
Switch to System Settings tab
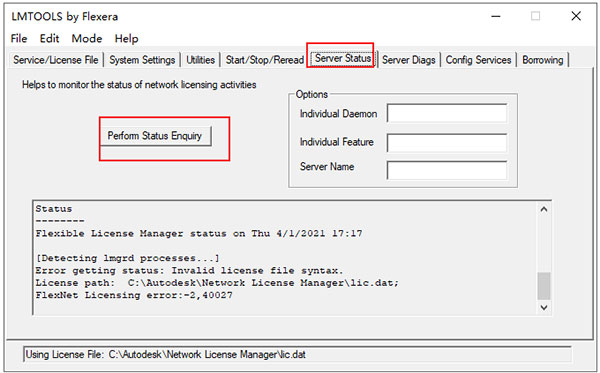click(x=142, y=60)
